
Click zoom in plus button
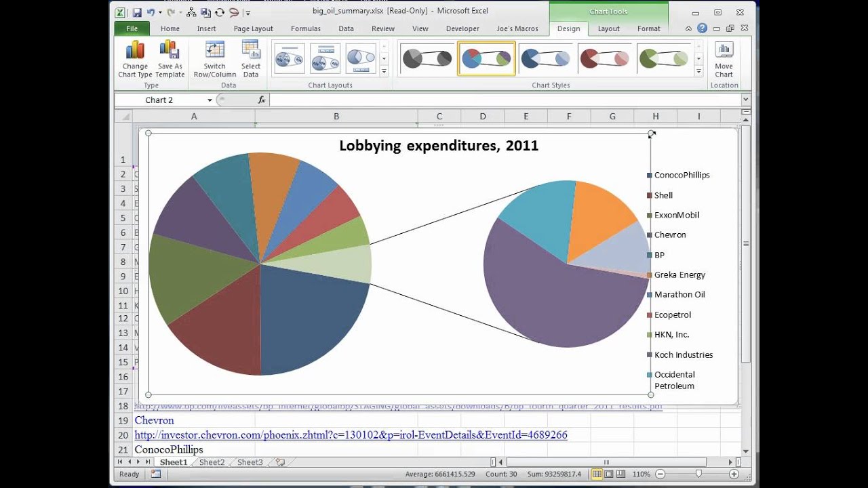pos(734,474)
